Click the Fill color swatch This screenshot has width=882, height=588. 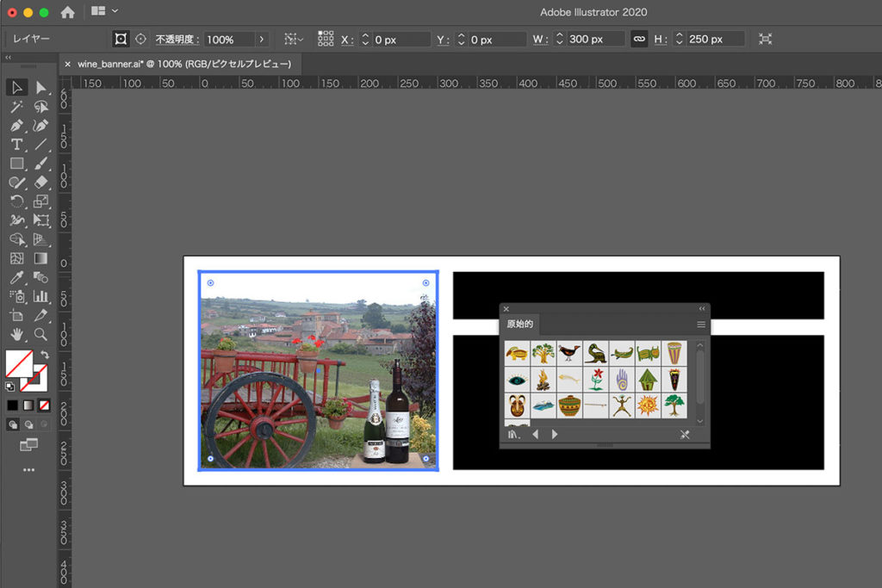(x=19, y=363)
